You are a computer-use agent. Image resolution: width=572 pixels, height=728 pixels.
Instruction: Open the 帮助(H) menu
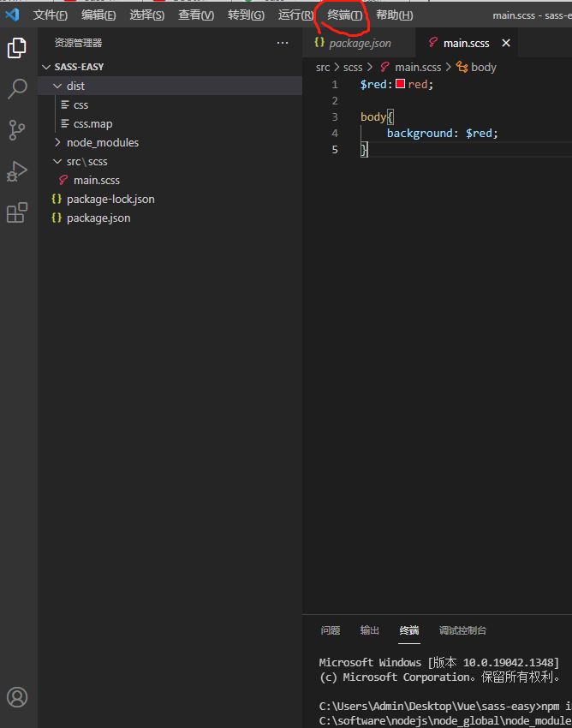point(394,15)
